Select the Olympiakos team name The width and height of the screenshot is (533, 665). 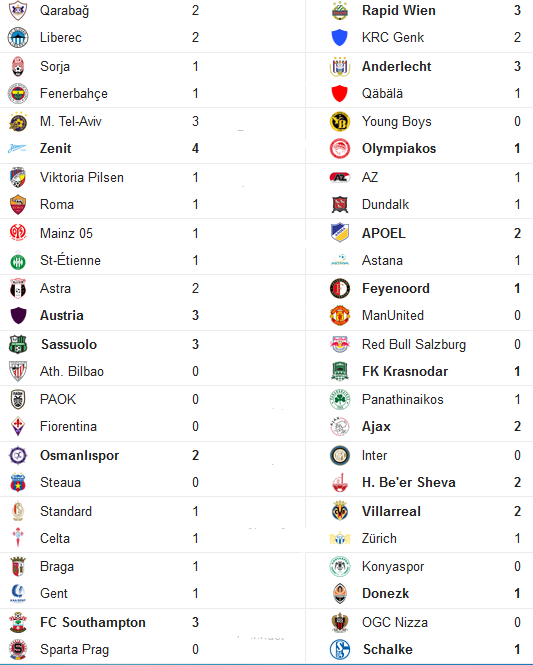[x=399, y=148]
